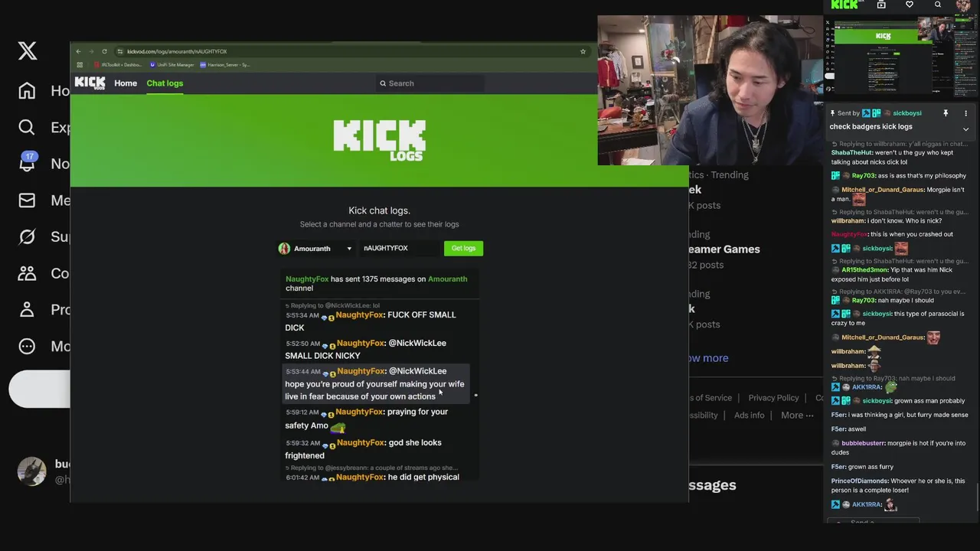Open the profile avatar in the Kick header
This screenshot has width=980, height=551.
[x=964, y=5]
